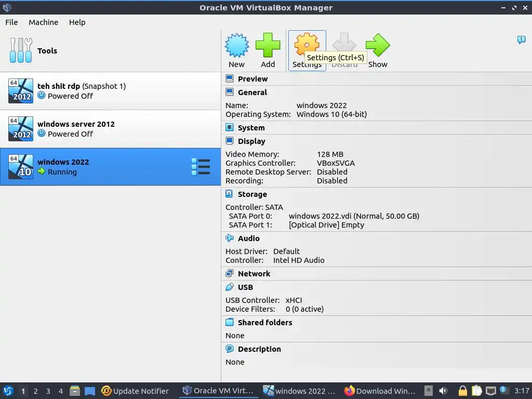Image resolution: width=532 pixels, height=399 pixels.
Task: Click the Shared folders folder icon
Action: [229, 322]
